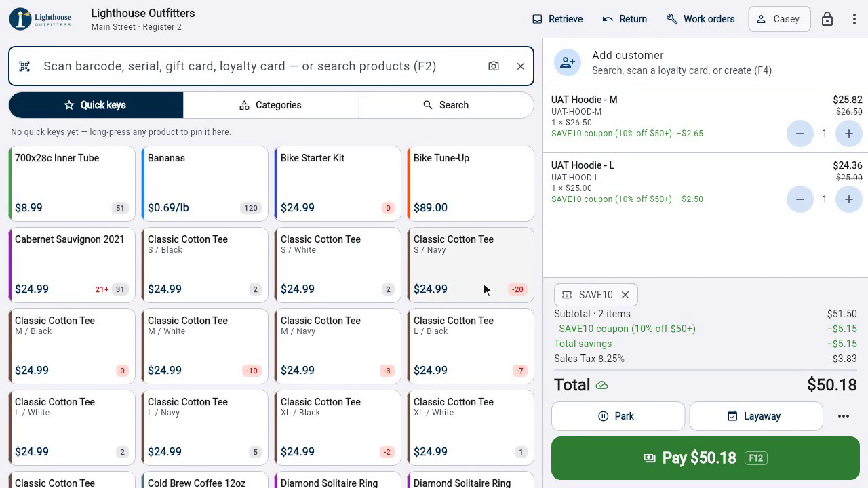Add Classic Cotton Tee XL / White
The image size is (868, 488).
(471, 428)
